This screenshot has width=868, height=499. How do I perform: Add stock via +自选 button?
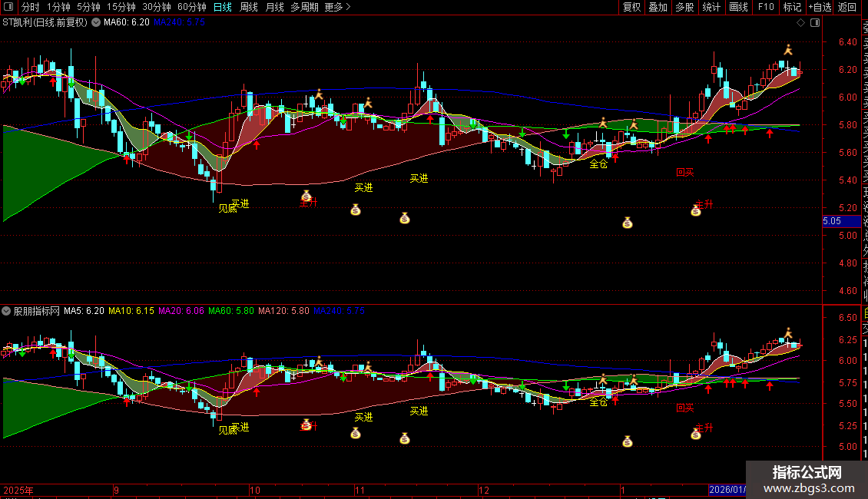pyautogui.click(x=820, y=7)
